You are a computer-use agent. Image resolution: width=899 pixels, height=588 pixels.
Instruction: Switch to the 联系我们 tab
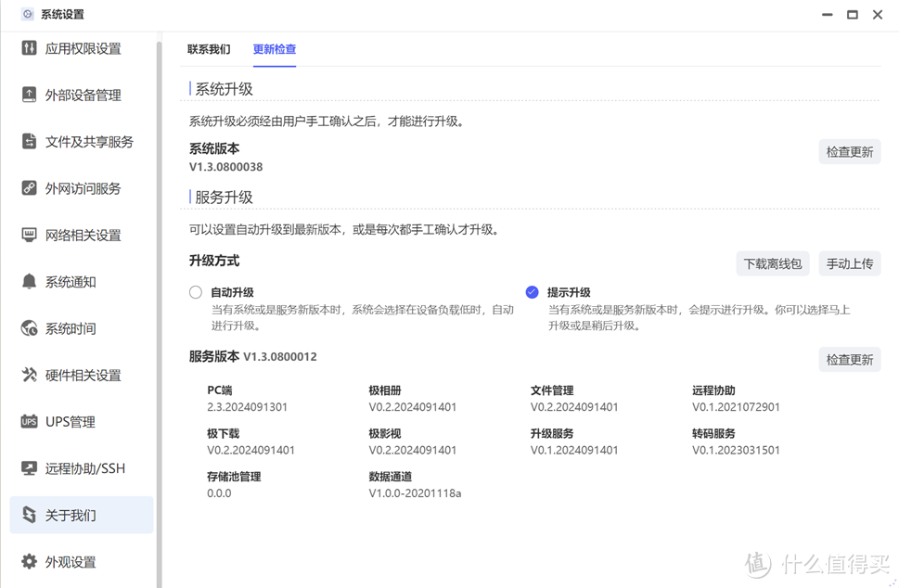click(208, 48)
